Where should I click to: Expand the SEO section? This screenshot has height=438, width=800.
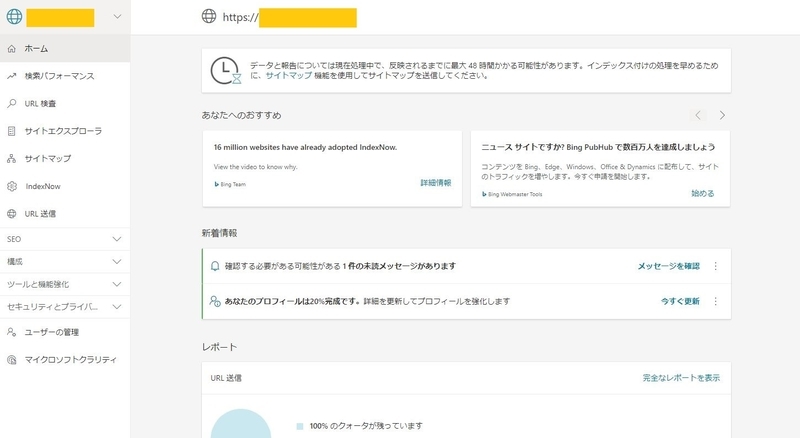coord(65,239)
